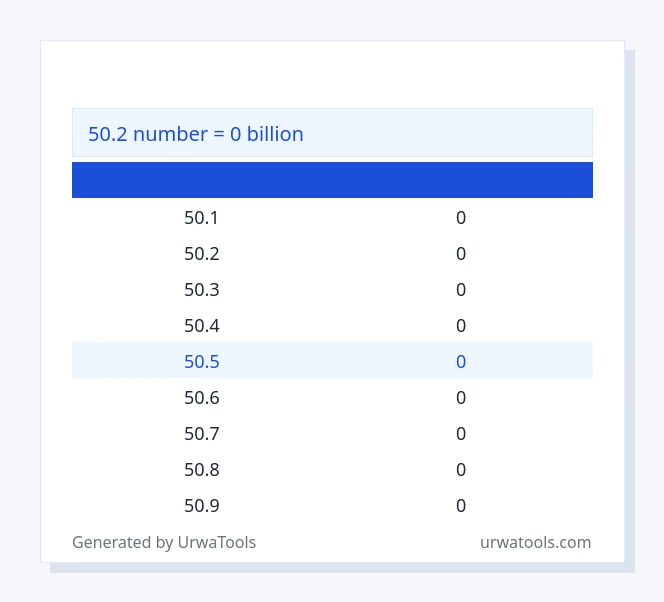The height and width of the screenshot is (602, 664).
Task: Select the 50.7 row label
Action: pyautogui.click(x=202, y=434)
